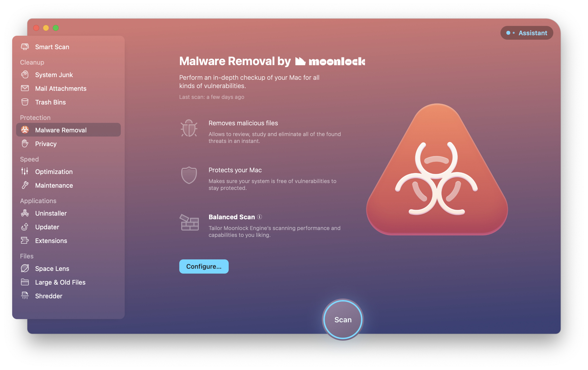Viewport: 588px width, 370px height.
Task: Open Smart Scan monitor icon
Action: [x=25, y=47]
